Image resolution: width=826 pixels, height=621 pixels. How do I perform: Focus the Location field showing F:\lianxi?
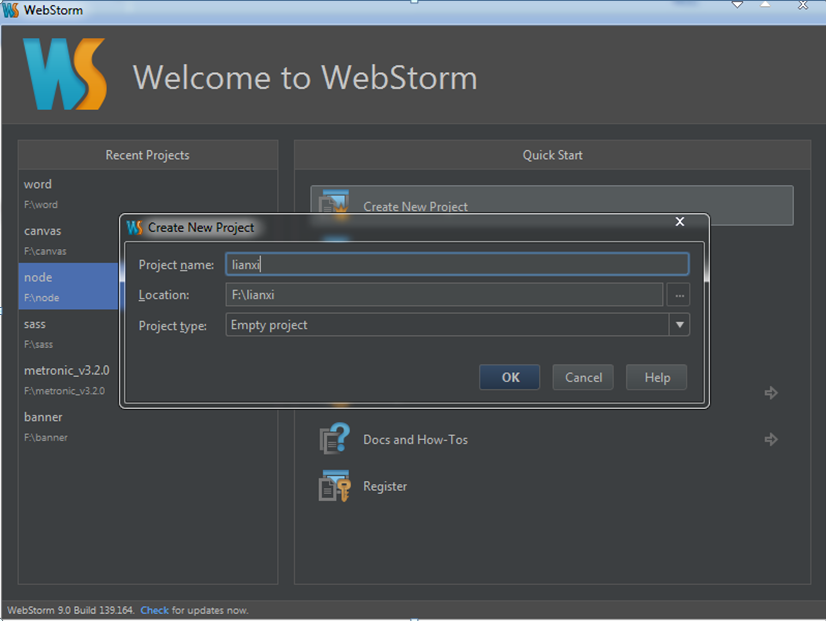[444, 294]
